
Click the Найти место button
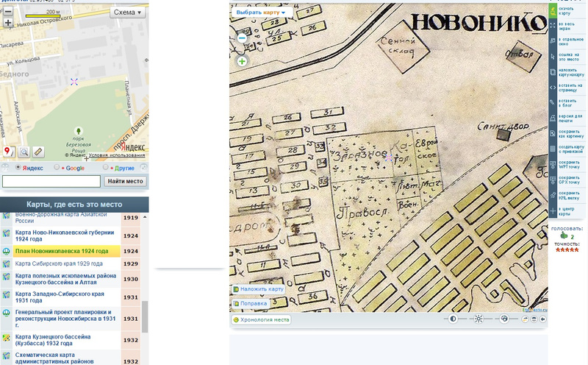point(126,181)
